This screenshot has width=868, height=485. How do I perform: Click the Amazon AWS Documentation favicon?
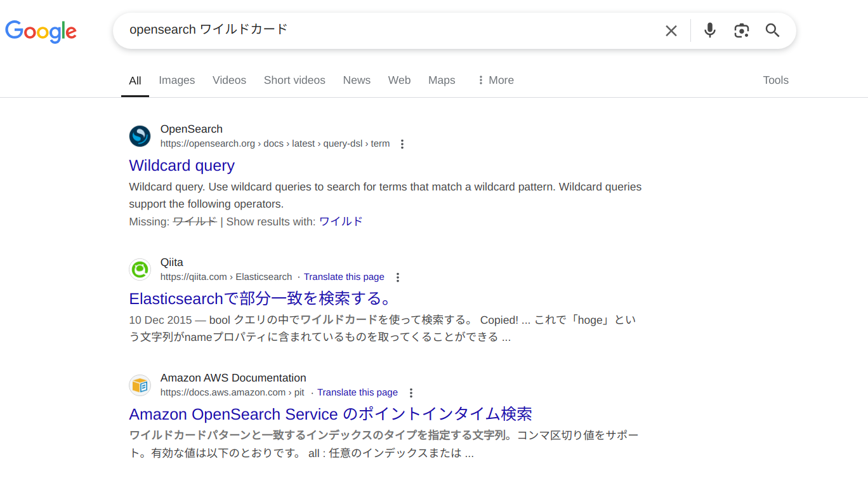[x=140, y=385]
